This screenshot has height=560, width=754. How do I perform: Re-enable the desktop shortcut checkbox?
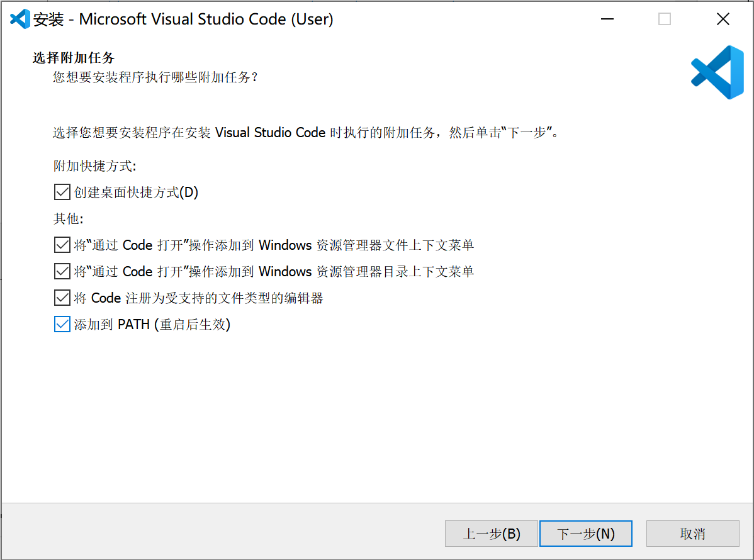pyautogui.click(x=61, y=192)
